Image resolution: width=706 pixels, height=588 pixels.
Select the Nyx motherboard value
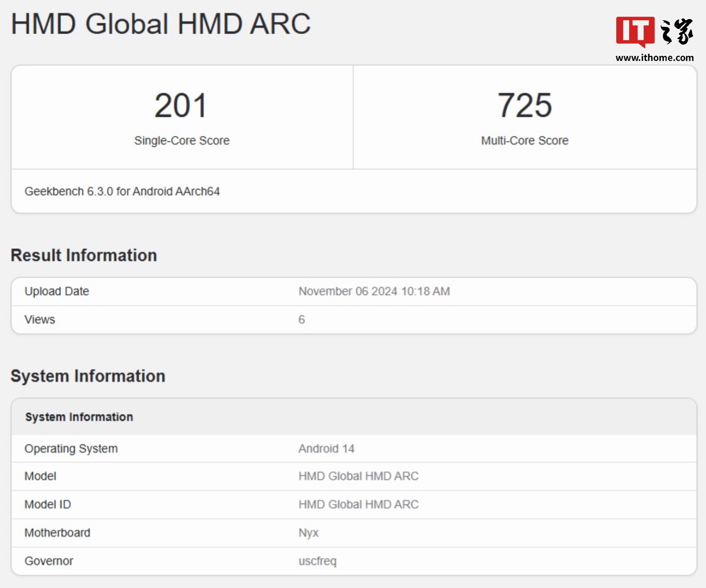pos(308,533)
